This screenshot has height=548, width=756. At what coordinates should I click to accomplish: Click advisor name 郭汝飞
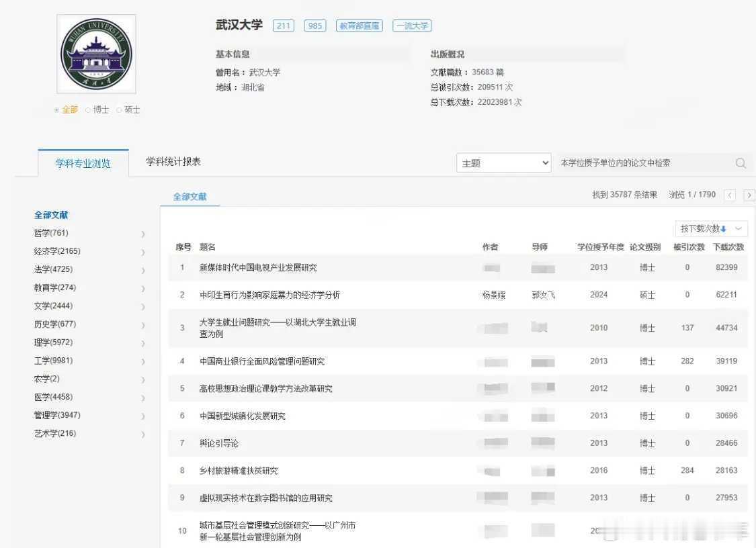(x=544, y=295)
